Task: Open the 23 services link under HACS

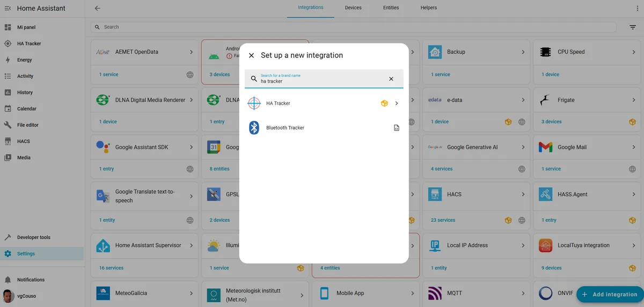Action: (x=443, y=220)
